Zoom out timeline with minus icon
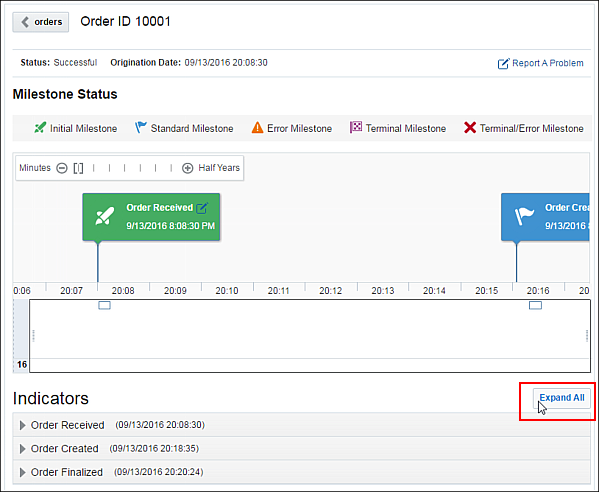599x492 pixels. (62, 168)
